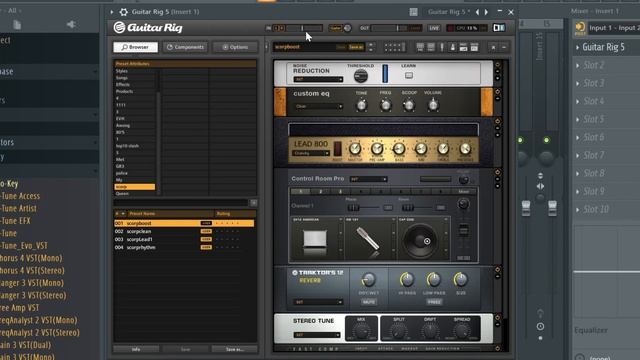Image resolution: width=640 pixels, height=360 pixels.
Task: Toggle the sidebar layout icon beside CPU meter
Action: [x=499, y=28]
